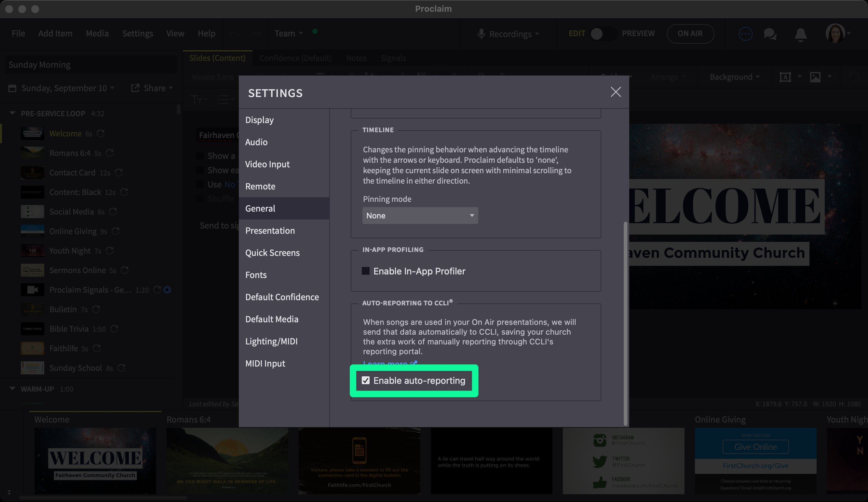The height and width of the screenshot is (502, 868).
Task: Click the loop icon next to Sunday School
Action: [x=121, y=368]
